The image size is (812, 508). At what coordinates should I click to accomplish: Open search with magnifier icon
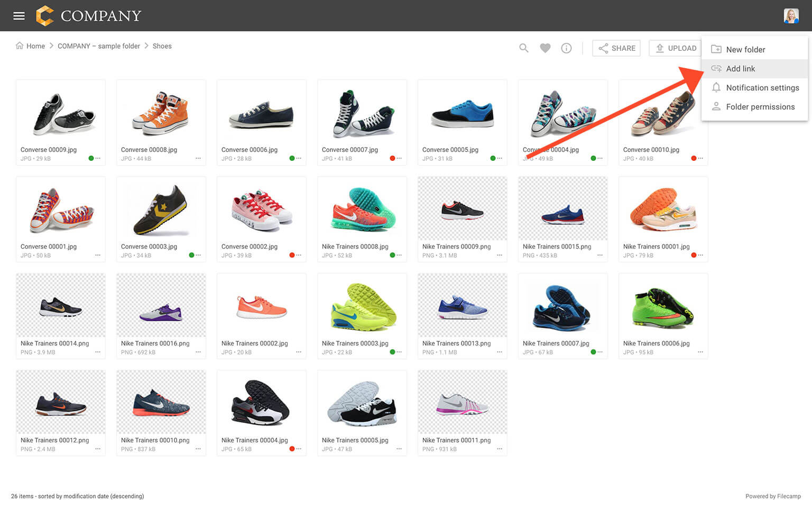point(524,48)
